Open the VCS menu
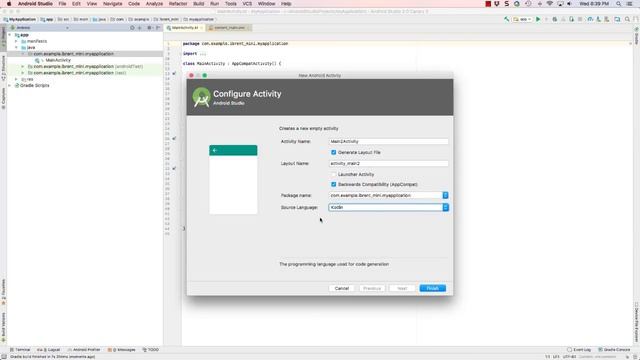Viewport: 640px width, 360px height. pyautogui.click(x=247, y=4)
